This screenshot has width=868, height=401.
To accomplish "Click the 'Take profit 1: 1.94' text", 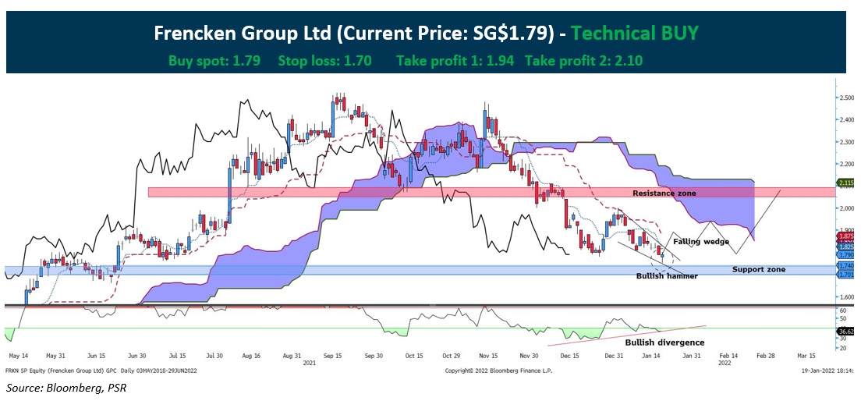I will [455, 61].
